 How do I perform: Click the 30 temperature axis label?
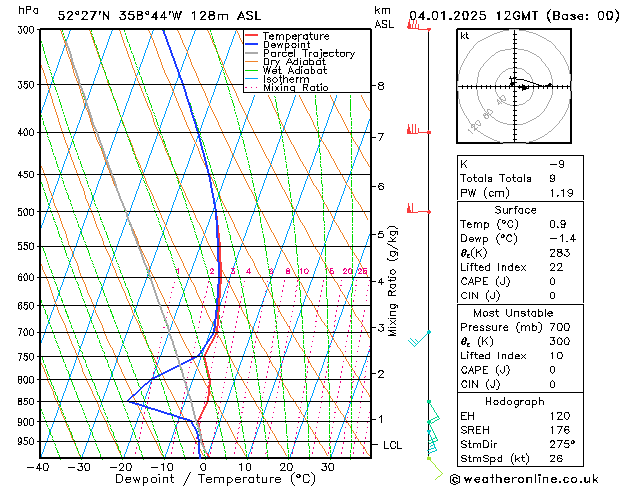pyautogui.click(x=328, y=468)
